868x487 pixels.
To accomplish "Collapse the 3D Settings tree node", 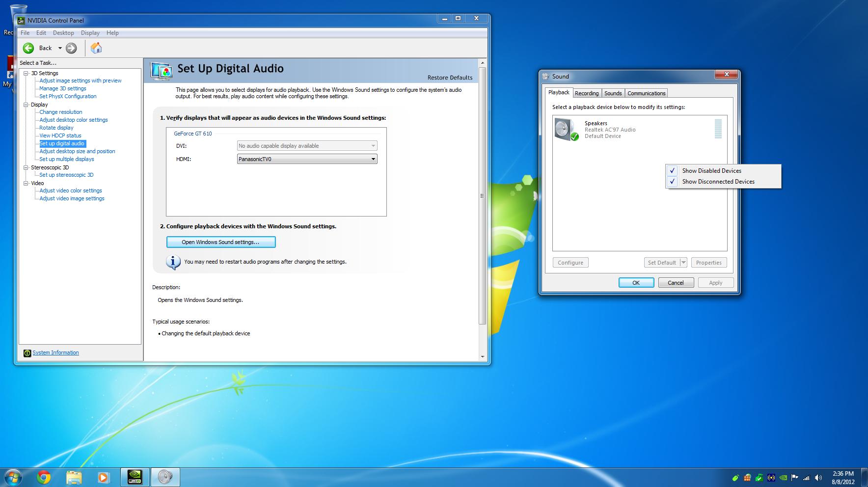I will coord(26,73).
